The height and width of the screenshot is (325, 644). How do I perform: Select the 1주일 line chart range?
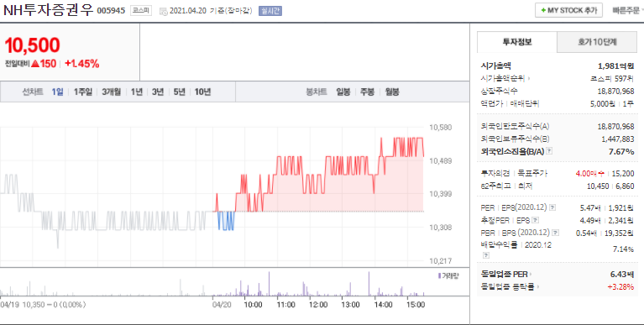(x=83, y=92)
